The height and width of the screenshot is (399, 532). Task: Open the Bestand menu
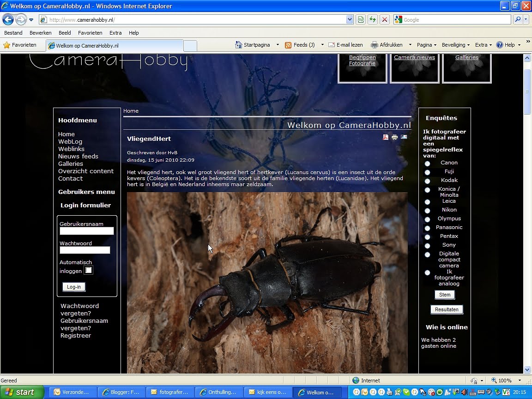click(x=13, y=33)
